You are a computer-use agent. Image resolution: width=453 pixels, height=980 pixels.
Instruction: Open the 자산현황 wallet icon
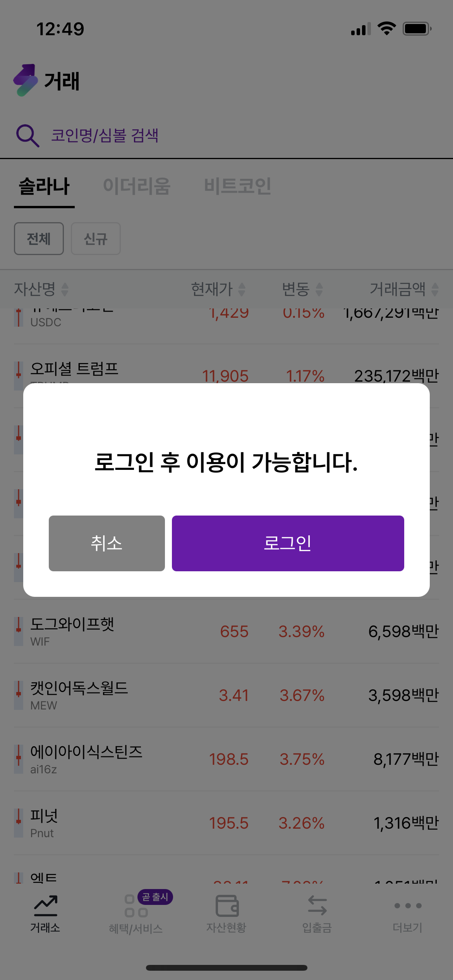click(226, 906)
